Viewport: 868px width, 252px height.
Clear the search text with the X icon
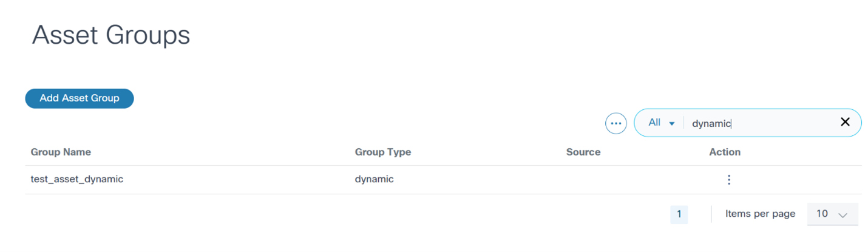point(845,122)
